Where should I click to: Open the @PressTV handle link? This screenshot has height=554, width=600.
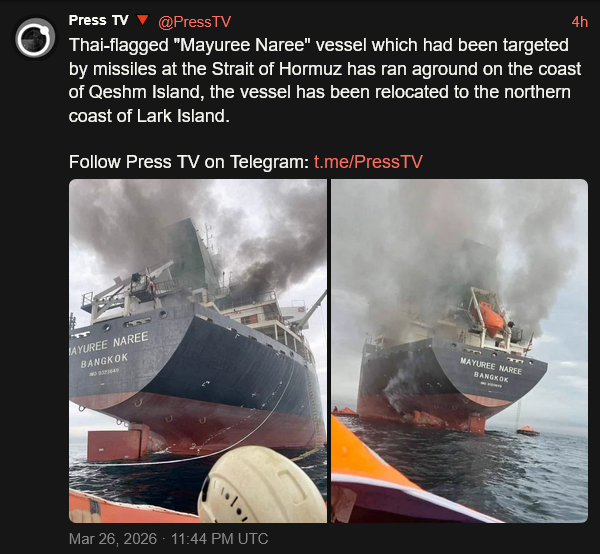tap(194, 22)
